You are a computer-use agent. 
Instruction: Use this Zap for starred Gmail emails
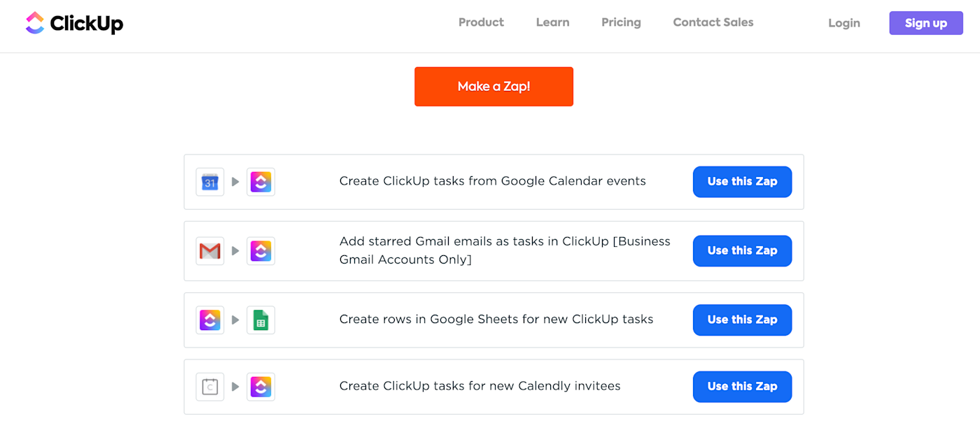(742, 251)
